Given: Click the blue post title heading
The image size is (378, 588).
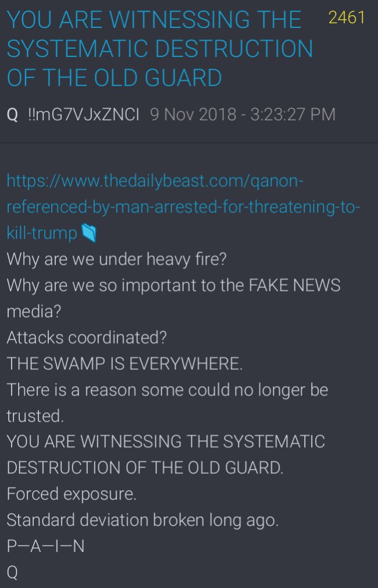Looking at the screenshot, I should 160,48.
